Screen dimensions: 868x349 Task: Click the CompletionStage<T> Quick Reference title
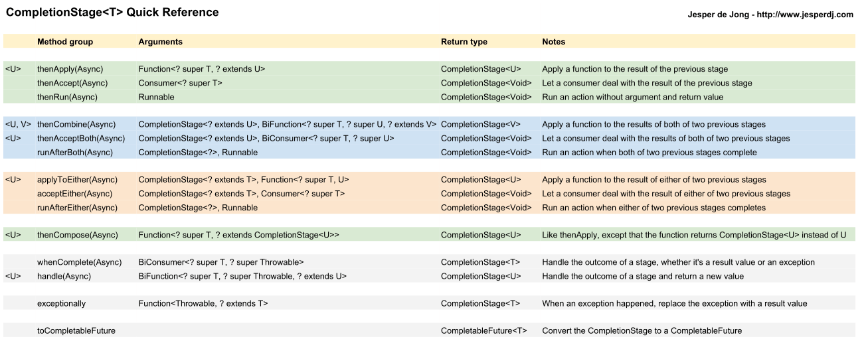(112, 13)
